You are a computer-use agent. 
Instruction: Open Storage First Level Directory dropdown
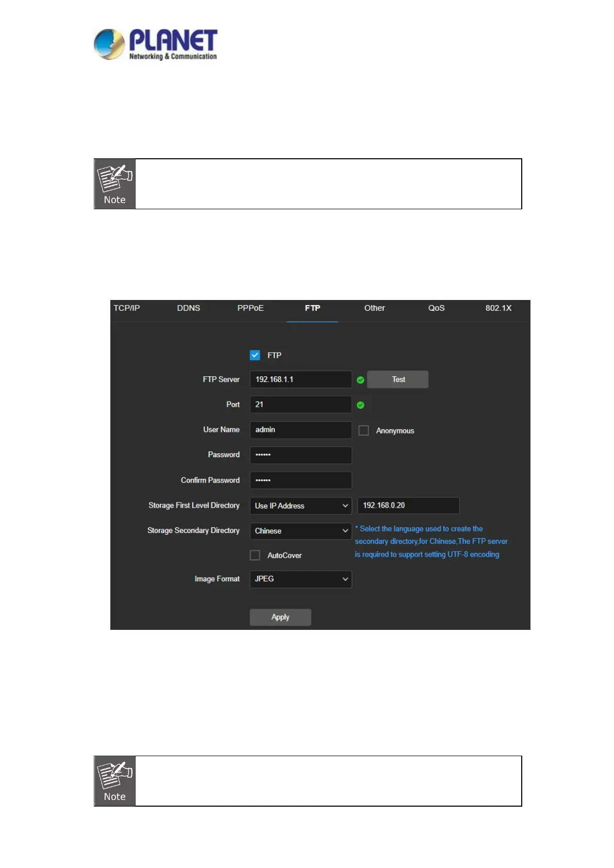(x=301, y=506)
